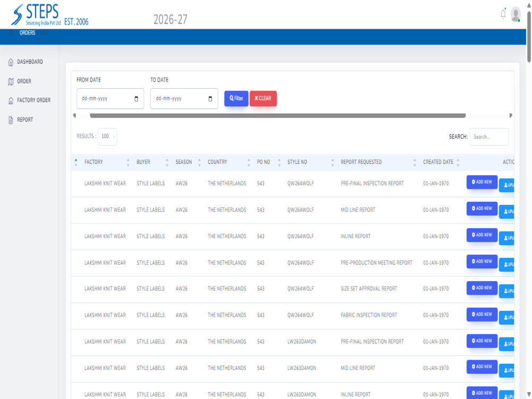Screen dimensions: 532x399
Task: Add new for QW264WOLF Pre-Final Inspection Report
Action: pyautogui.click(x=482, y=182)
